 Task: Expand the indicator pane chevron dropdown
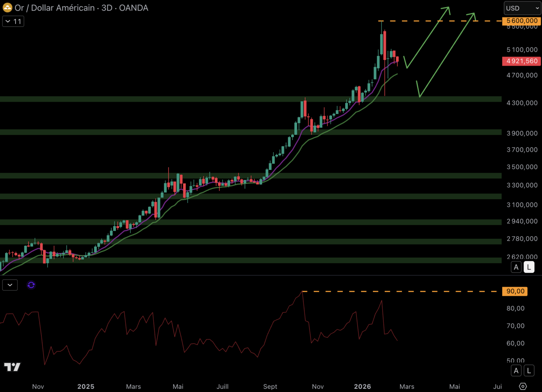[x=10, y=285]
